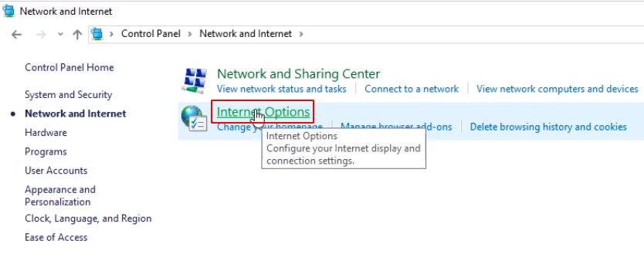This screenshot has height=278, width=644.
Task: Select Delete browsing history and cookies
Action: click(x=548, y=127)
